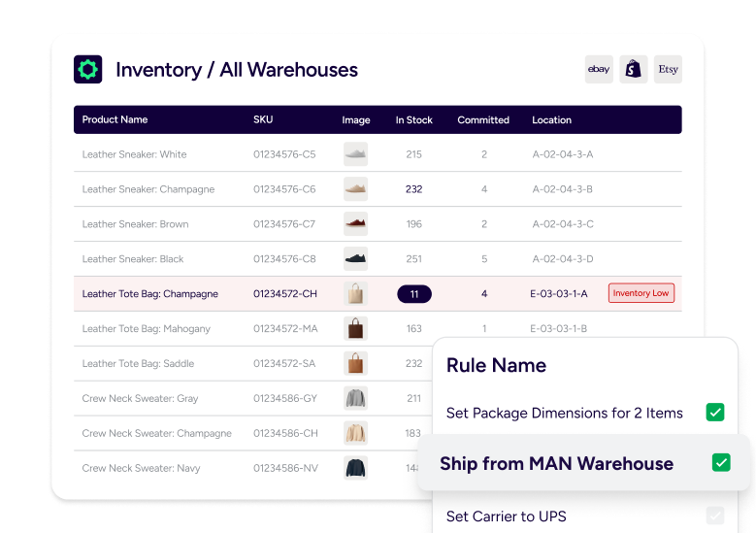Open Leather Sneaker: Black product row
Image resolution: width=756 pixels, height=533 pixels.
pos(133,259)
